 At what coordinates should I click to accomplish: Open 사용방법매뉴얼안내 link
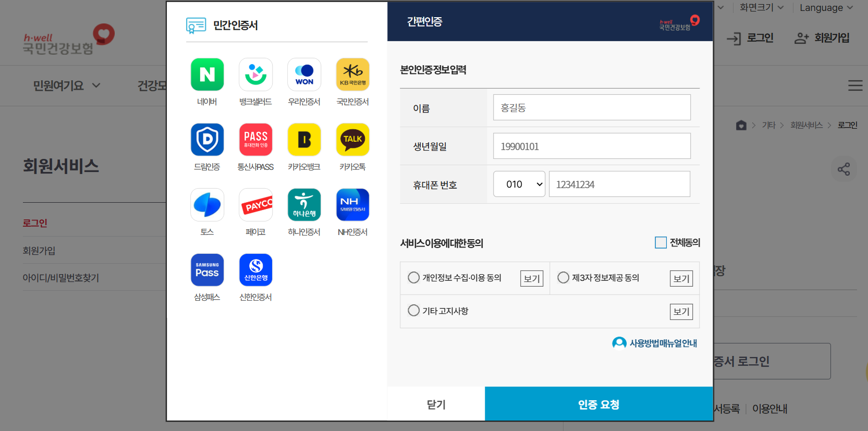(x=655, y=343)
